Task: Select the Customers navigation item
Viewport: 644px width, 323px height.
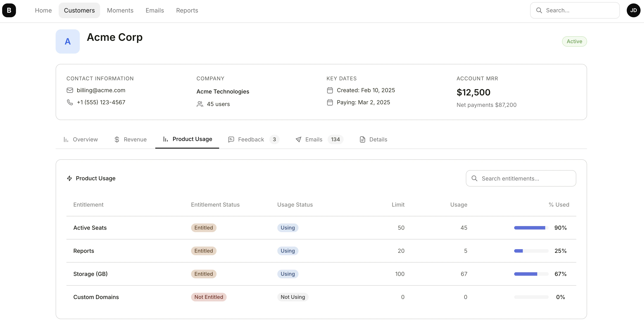Action: [79, 10]
